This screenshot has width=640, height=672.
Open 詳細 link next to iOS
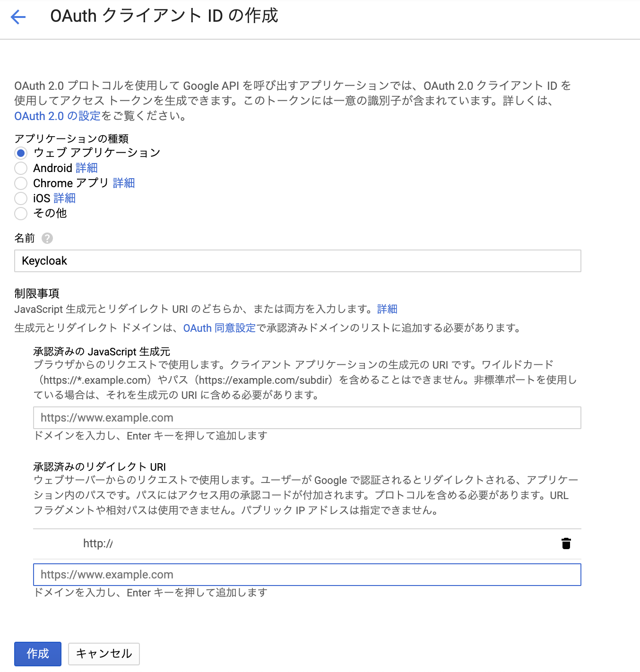pos(65,198)
